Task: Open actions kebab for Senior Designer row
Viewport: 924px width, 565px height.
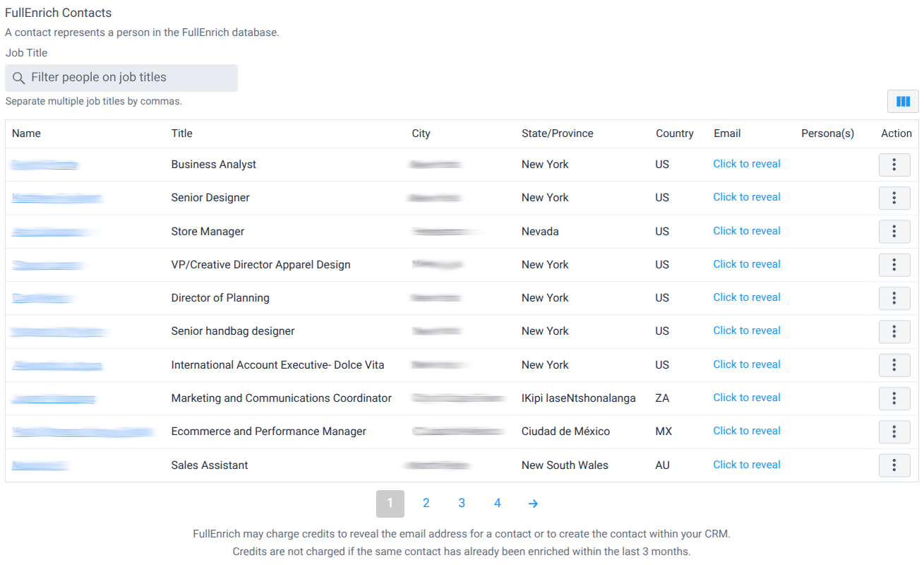Action: pyautogui.click(x=894, y=198)
